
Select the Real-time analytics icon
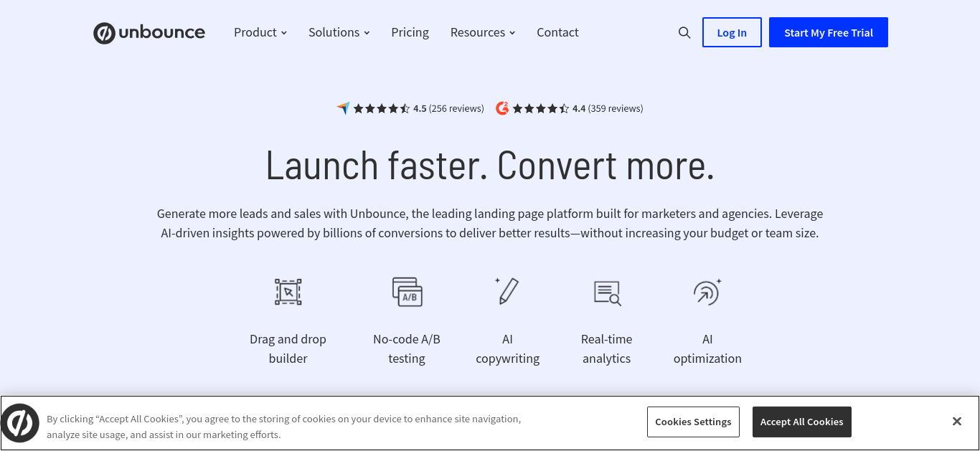(x=607, y=293)
